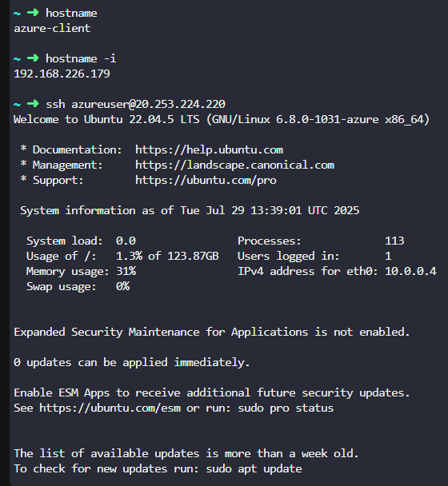
Task: Click the 192.168.226.179 IP address output
Action: tap(62, 74)
